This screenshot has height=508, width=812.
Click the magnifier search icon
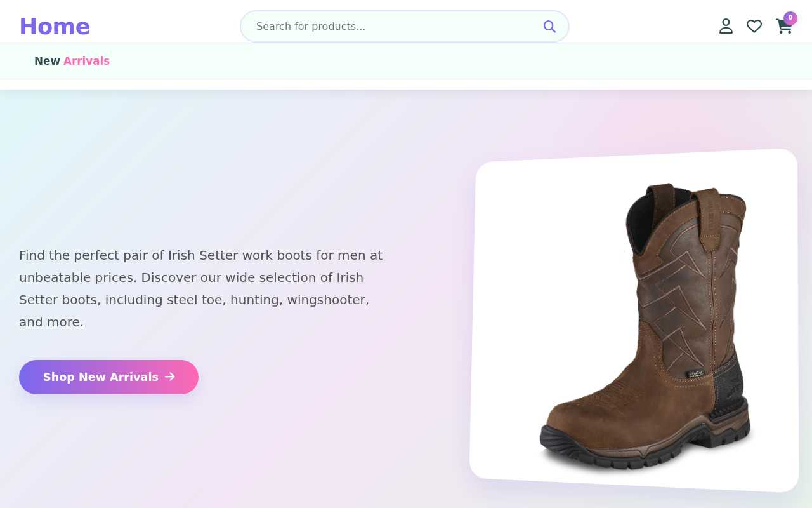[x=549, y=26]
